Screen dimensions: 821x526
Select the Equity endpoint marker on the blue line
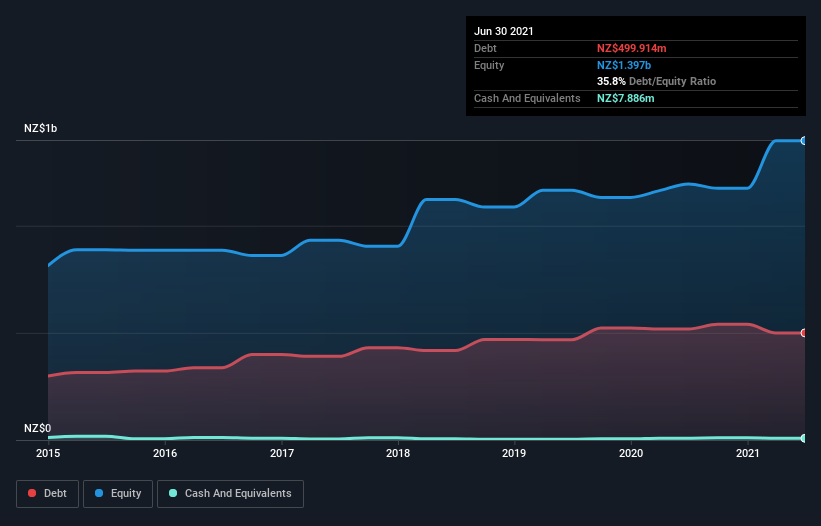[804, 141]
